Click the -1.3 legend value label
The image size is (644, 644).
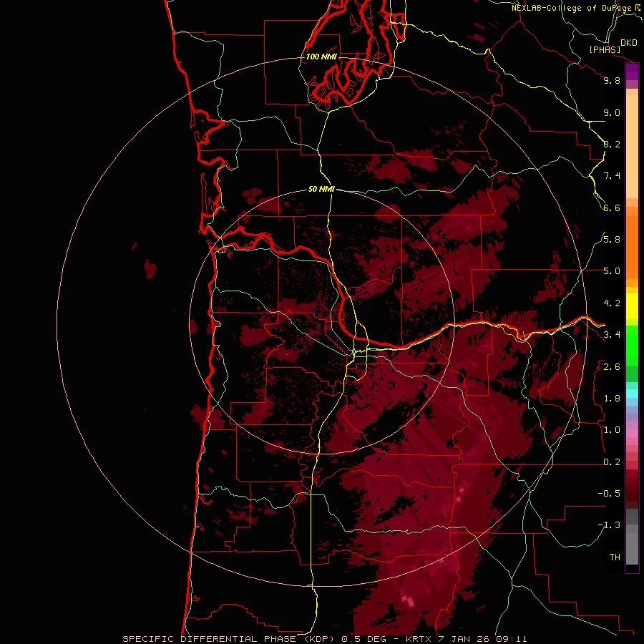(x=609, y=525)
